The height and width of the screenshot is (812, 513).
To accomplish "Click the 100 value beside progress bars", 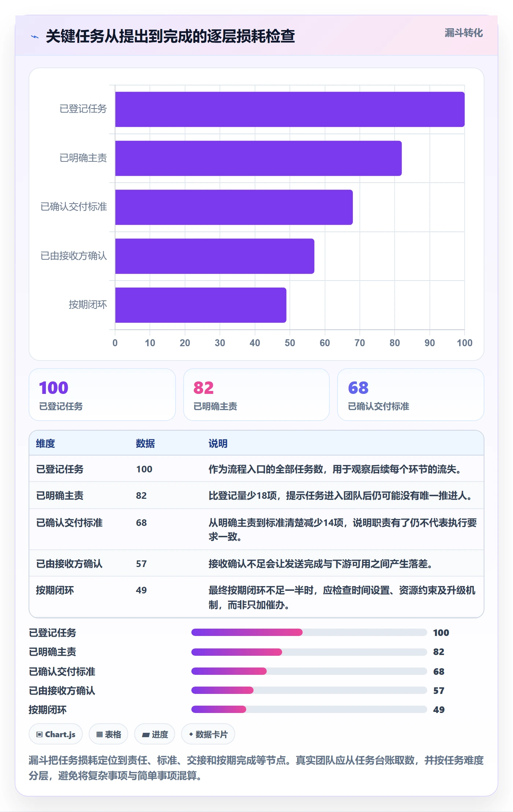I will 441,633.
